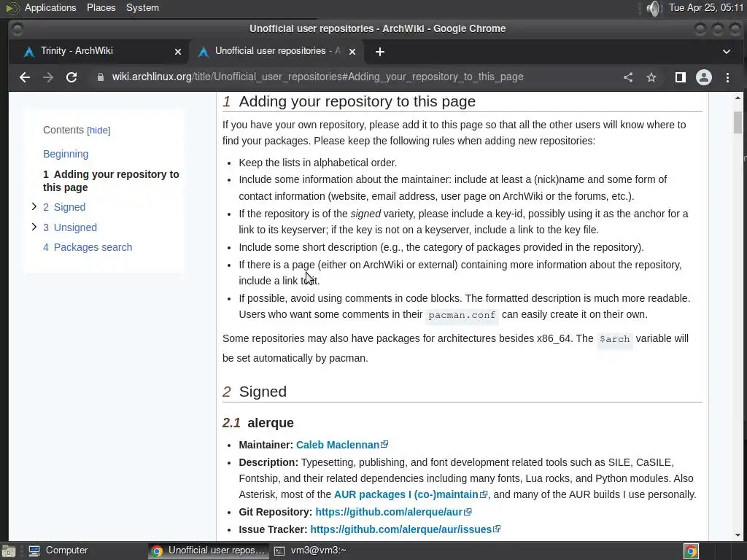Switch to the Chrome window in taskbar
747x560 pixels.
pyautogui.click(x=208, y=551)
